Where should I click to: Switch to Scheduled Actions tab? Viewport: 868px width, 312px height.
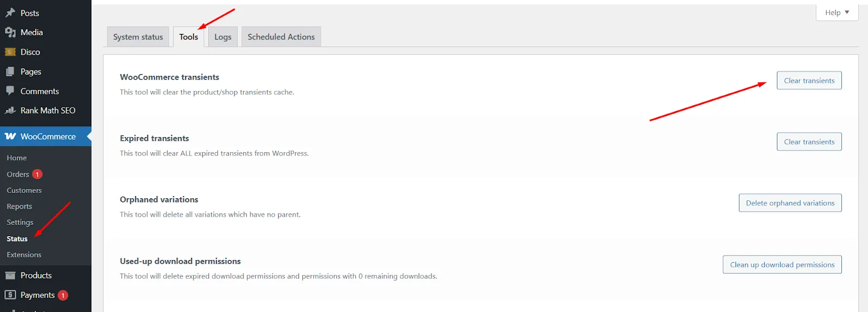(281, 37)
